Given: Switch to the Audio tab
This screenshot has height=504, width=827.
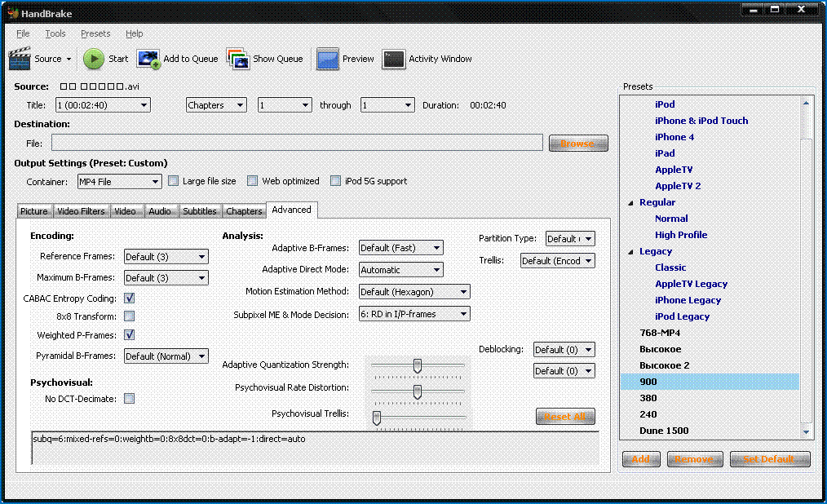Looking at the screenshot, I should tap(160, 211).
